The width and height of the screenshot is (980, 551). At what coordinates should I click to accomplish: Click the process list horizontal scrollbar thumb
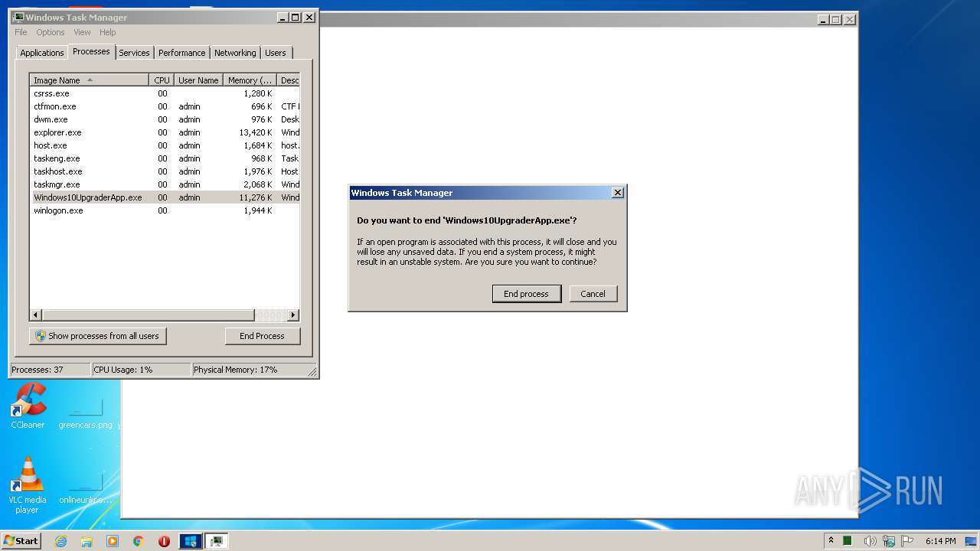coord(148,315)
